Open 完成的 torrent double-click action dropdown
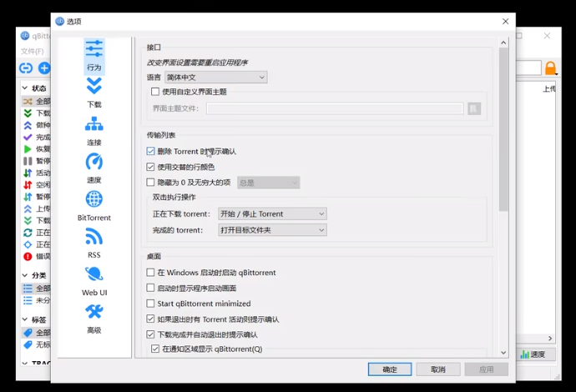Viewport: 576px width, 392px height. (272, 230)
